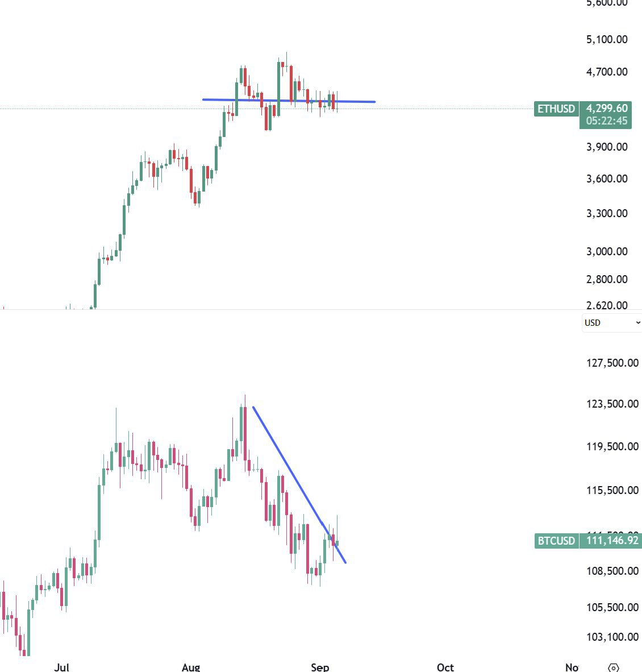The width and height of the screenshot is (642, 672).
Task: Click the BTCUSD symbol label
Action: click(x=556, y=541)
